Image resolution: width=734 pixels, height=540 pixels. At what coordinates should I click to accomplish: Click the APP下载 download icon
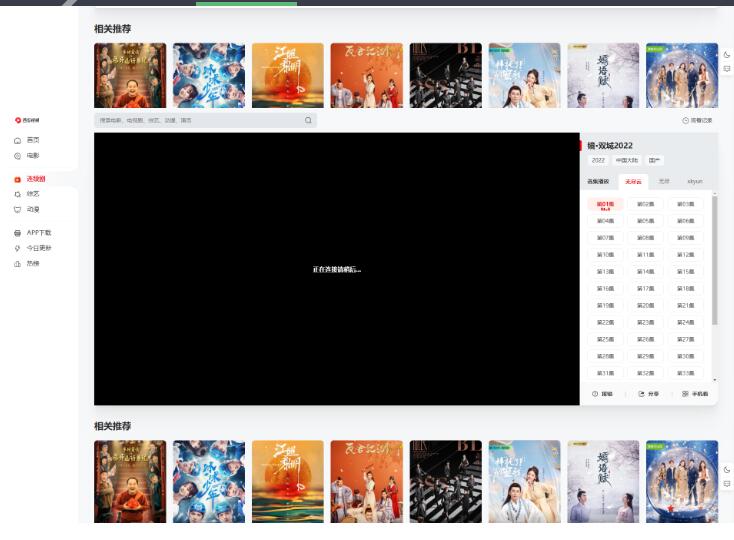17,233
